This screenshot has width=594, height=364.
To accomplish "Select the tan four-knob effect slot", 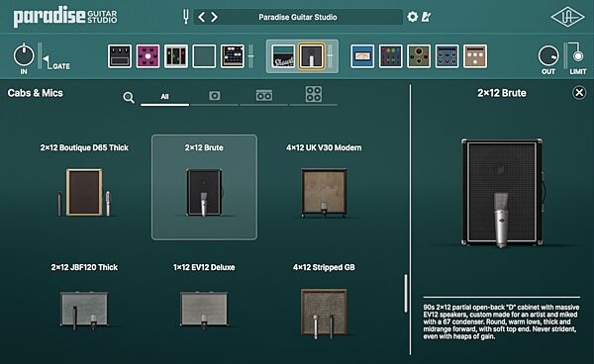I will (x=475, y=56).
